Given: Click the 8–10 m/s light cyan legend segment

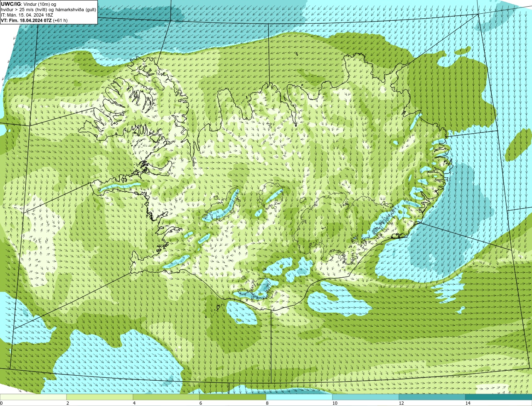Looking at the screenshot, I should 299,397.
